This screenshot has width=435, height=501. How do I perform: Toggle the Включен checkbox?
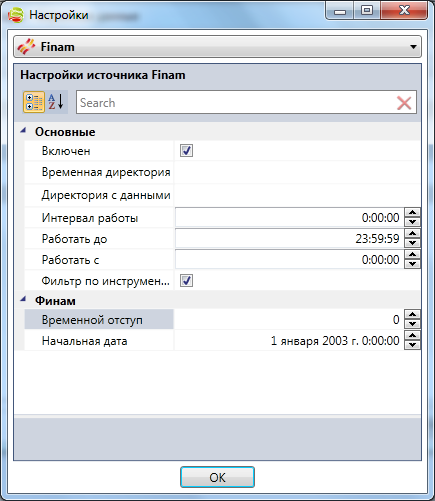coord(186,151)
